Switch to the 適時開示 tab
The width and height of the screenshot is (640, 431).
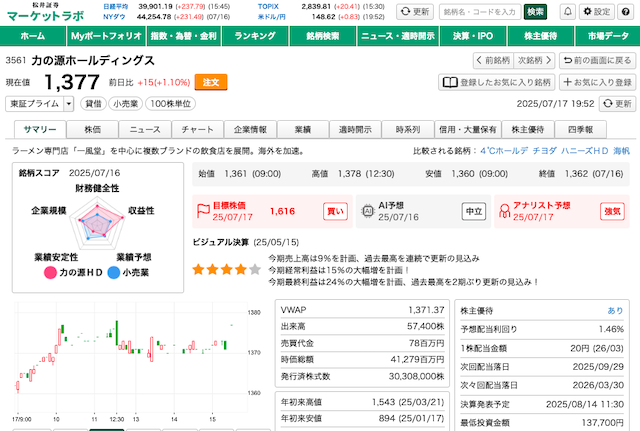coord(356,130)
